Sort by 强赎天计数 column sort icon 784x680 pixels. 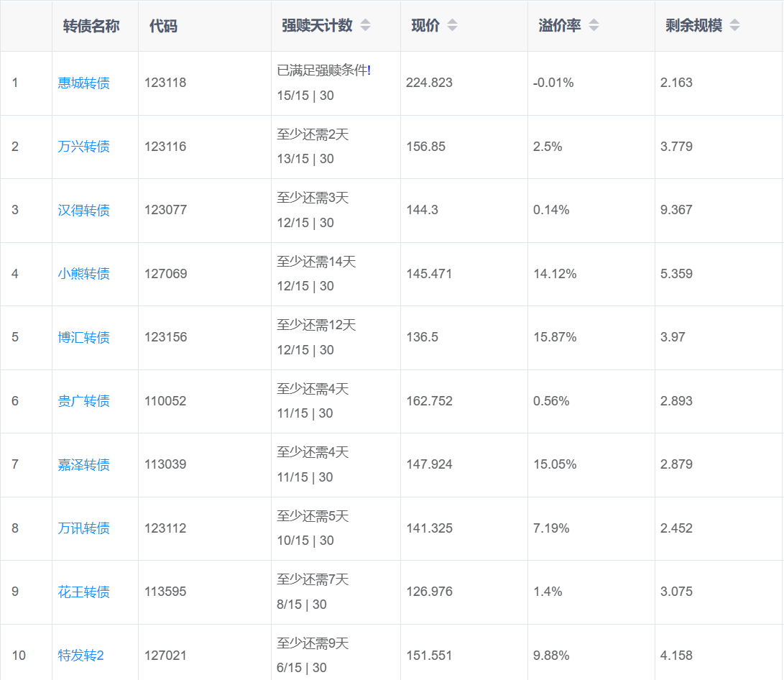tap(365, 26)
